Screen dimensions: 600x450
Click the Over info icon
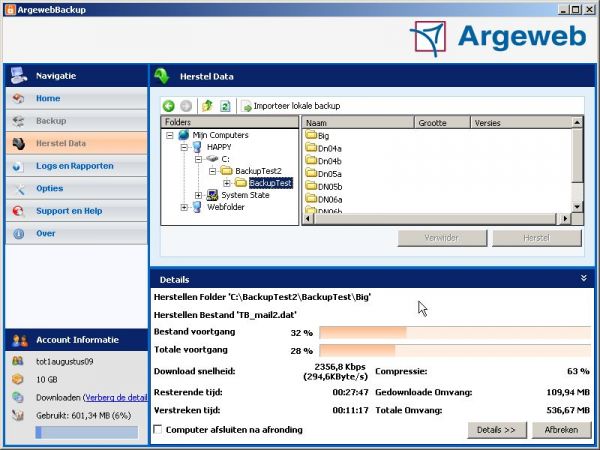[x=18, y=234]
